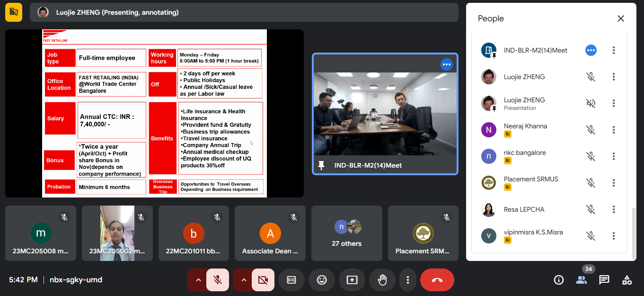Viewport: 644px width, 296px height.
Task: Toggle the People panel icon
Action: (581, 280)
